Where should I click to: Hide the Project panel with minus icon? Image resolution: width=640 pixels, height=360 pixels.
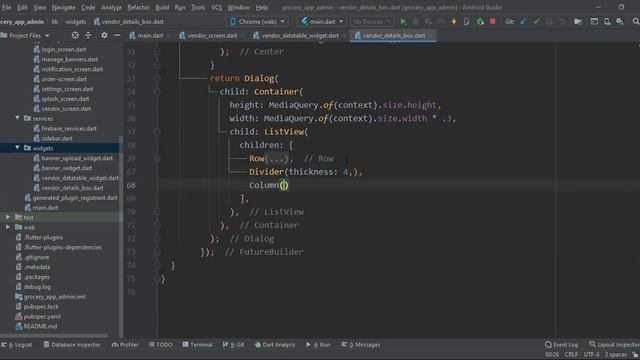coord(117,36)
